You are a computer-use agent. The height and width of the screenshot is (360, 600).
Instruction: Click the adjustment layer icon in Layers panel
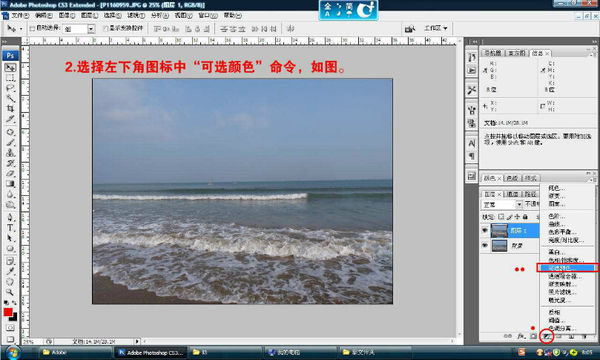point(547,336)
